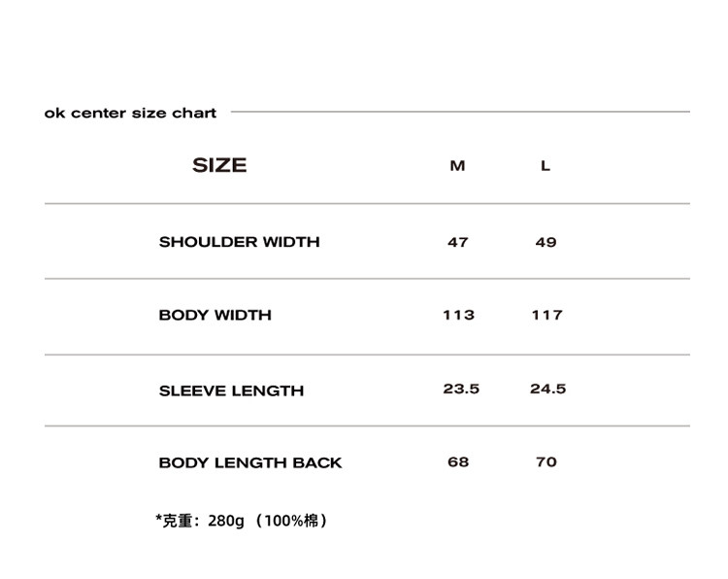Select the SLEEVE LENGTH row label

231,391
